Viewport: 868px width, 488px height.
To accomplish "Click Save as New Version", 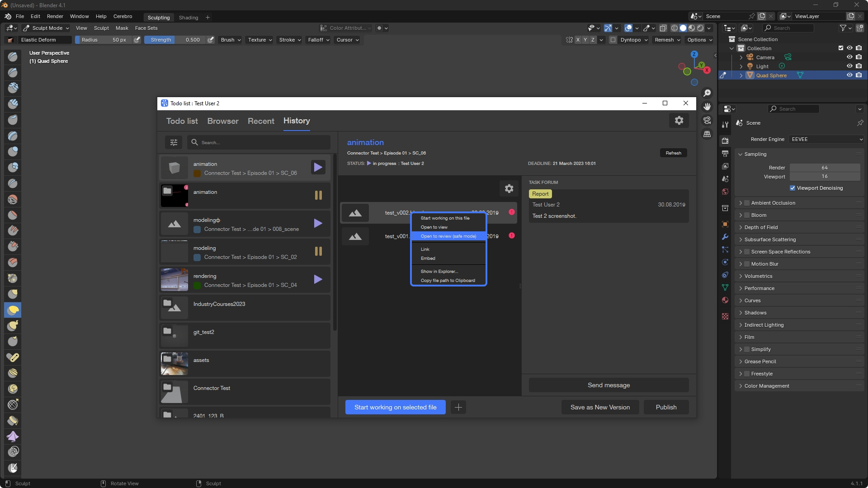I will click(x=600, y=407).
